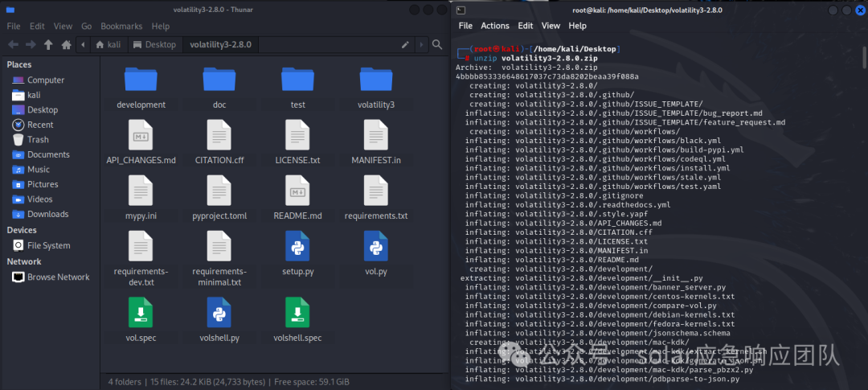Open terminal View menu
The width and height of the screenshot is (868, 390).
click(551, 26)
